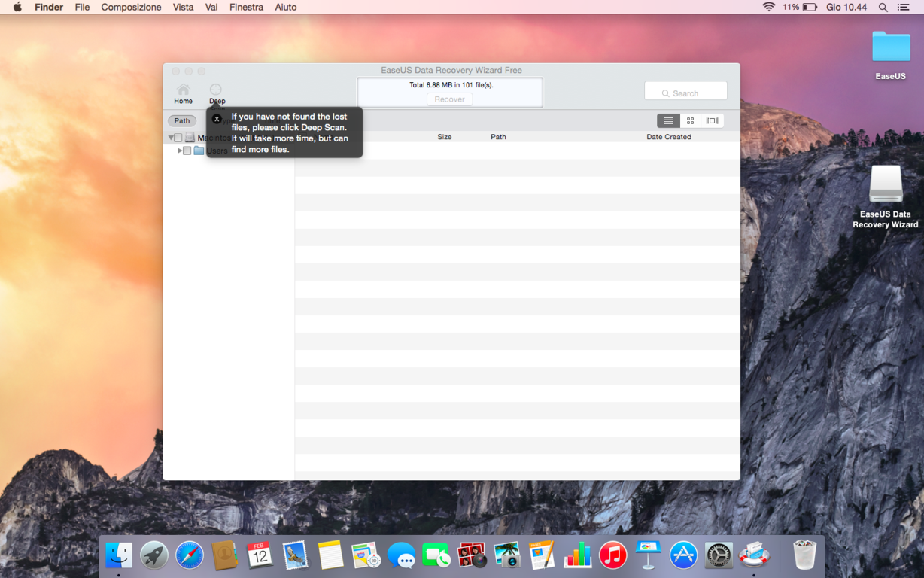This screenshot has width=924, height=578.
Task: Open the Apple menu
Action: pos(17,7)
